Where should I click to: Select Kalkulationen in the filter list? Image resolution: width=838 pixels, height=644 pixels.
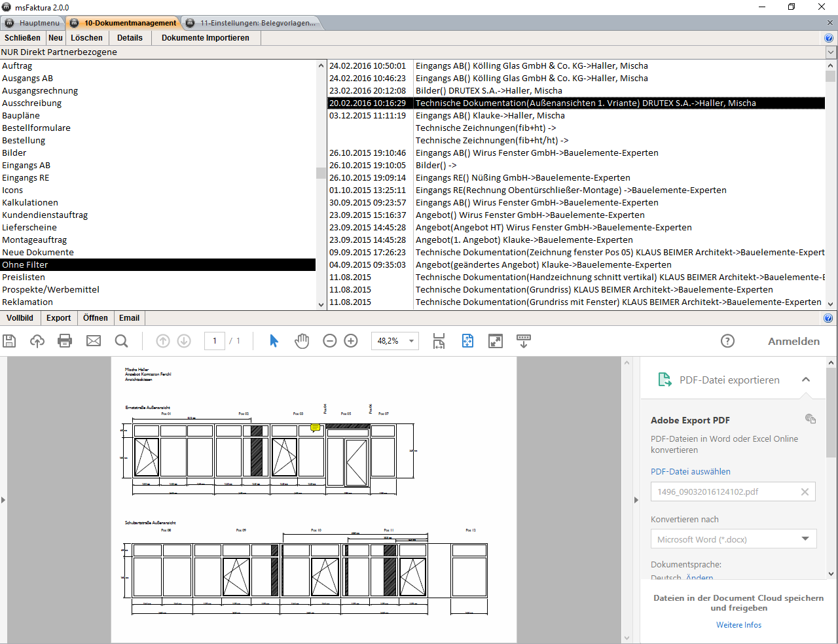(30, 203)
